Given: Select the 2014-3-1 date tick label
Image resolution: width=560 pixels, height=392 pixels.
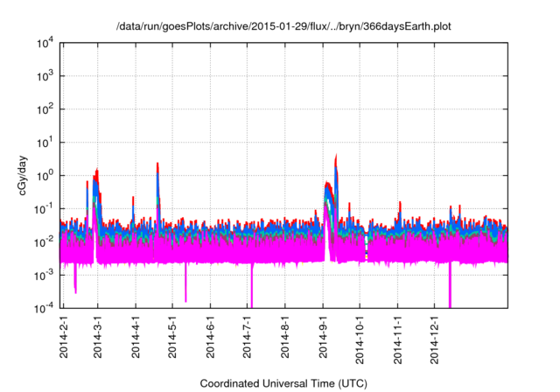Looking at the screenshot, I should point(98,339).
